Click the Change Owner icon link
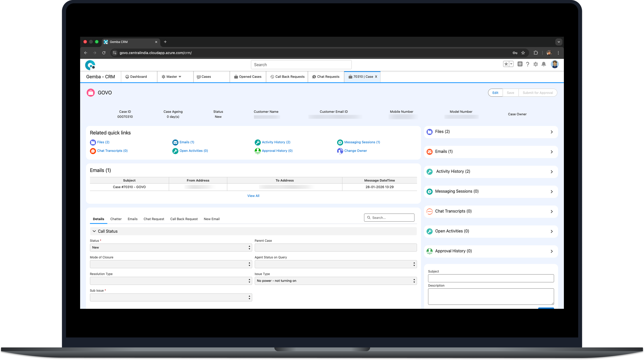 coord(340,151)
